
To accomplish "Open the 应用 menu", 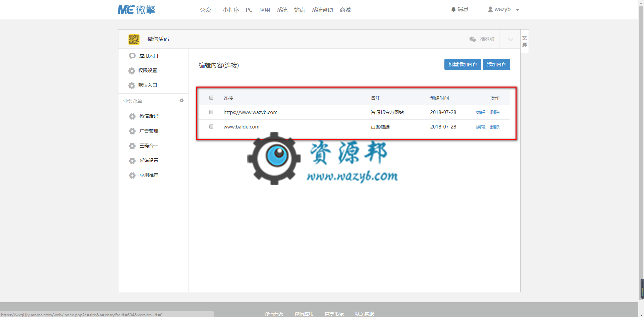I will point(265,10).
